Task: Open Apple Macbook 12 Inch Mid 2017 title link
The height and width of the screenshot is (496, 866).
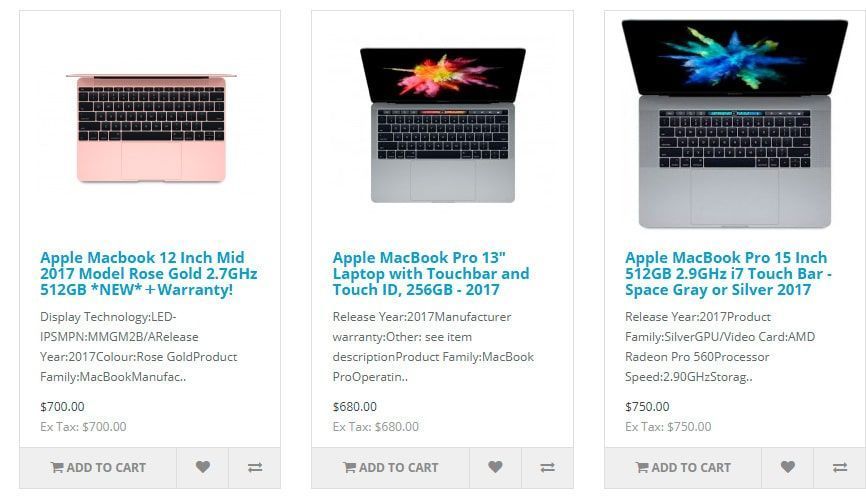Action: 149,273
